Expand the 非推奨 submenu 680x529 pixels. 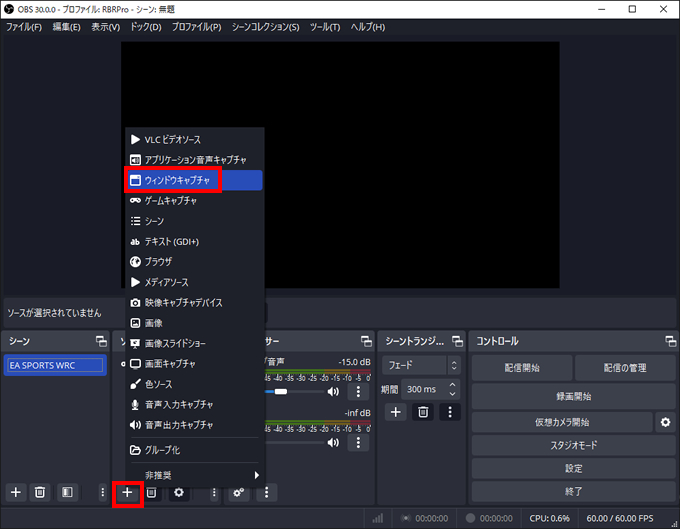click(x=194, y=475)
